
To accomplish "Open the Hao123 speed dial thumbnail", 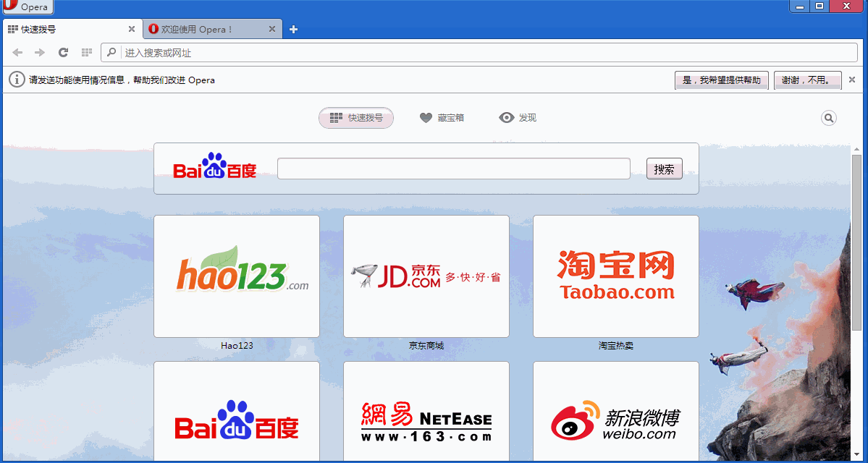I will coord(236,276).
